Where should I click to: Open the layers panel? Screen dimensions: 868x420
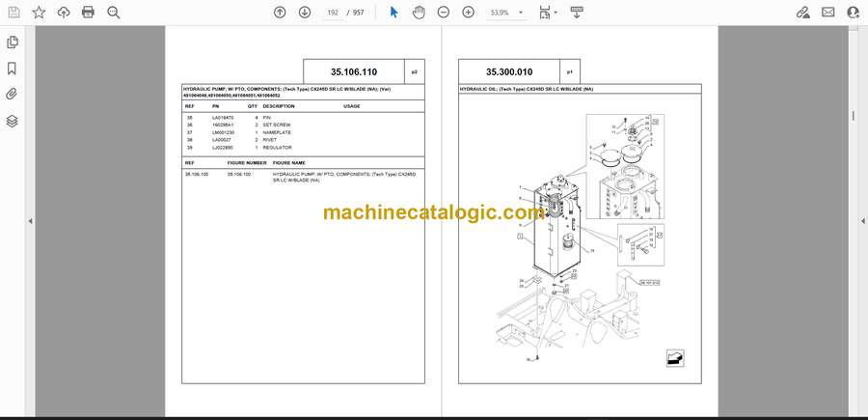(x=13, y=121)
